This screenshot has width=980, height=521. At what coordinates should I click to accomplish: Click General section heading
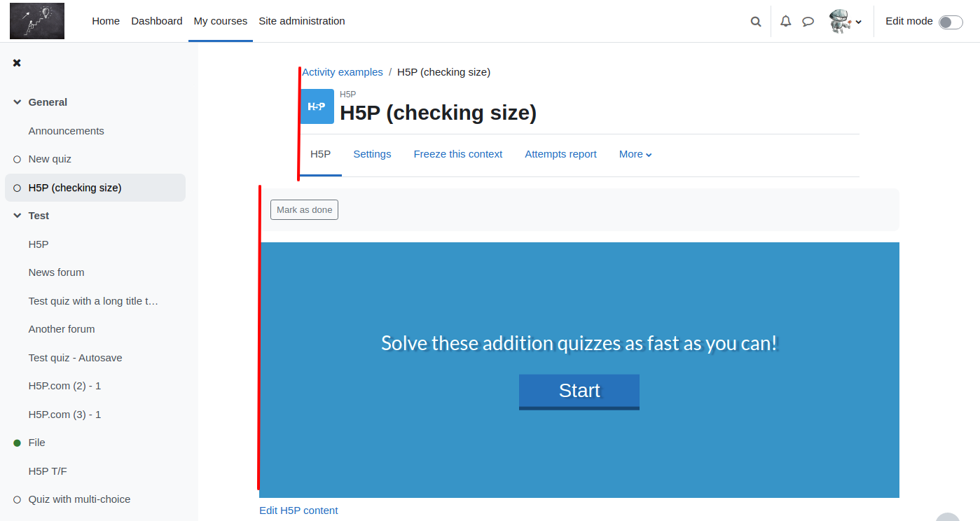coord(48,102)
